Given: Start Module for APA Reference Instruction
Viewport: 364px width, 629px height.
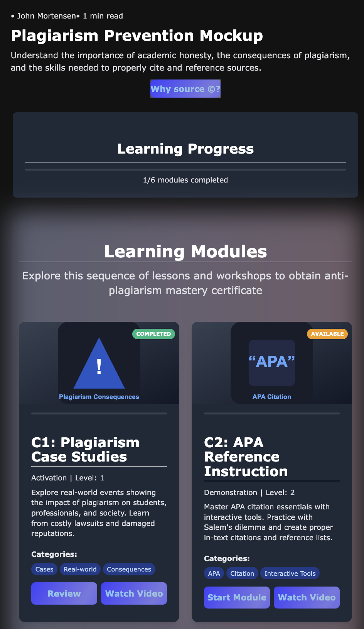Looking at the screenshot, I should click(237, 597).
